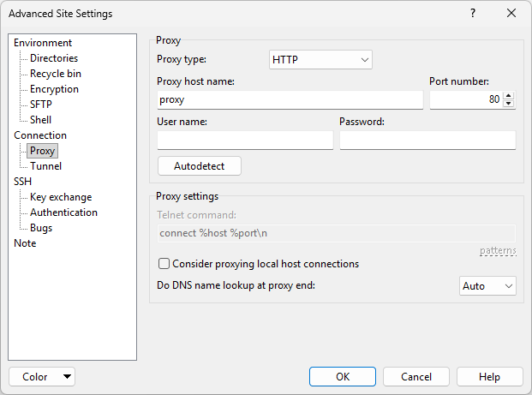Go to Encryption settings

coord(54,89)
